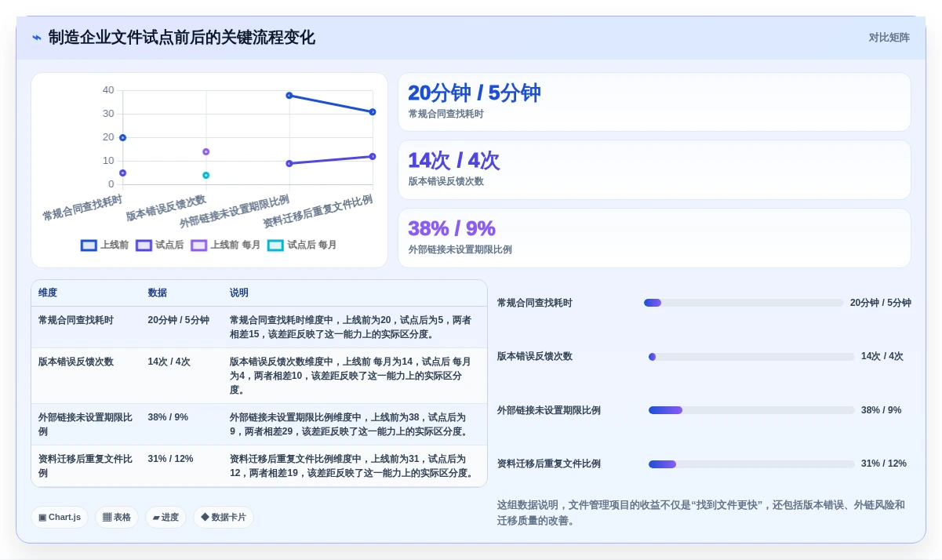Click the 常规合同查找耗时 progress bar
Viewport: 942px width, 560px height.
click(x=744, y=303)
